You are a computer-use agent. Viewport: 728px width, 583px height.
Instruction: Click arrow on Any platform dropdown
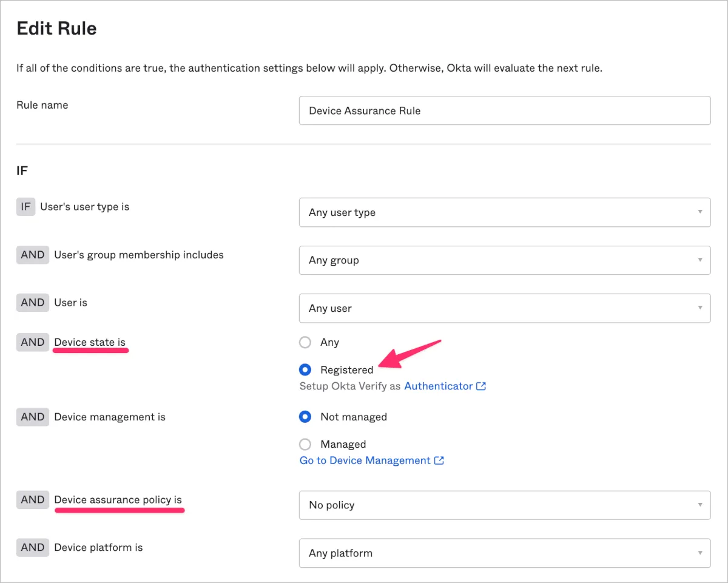point(700,553)
